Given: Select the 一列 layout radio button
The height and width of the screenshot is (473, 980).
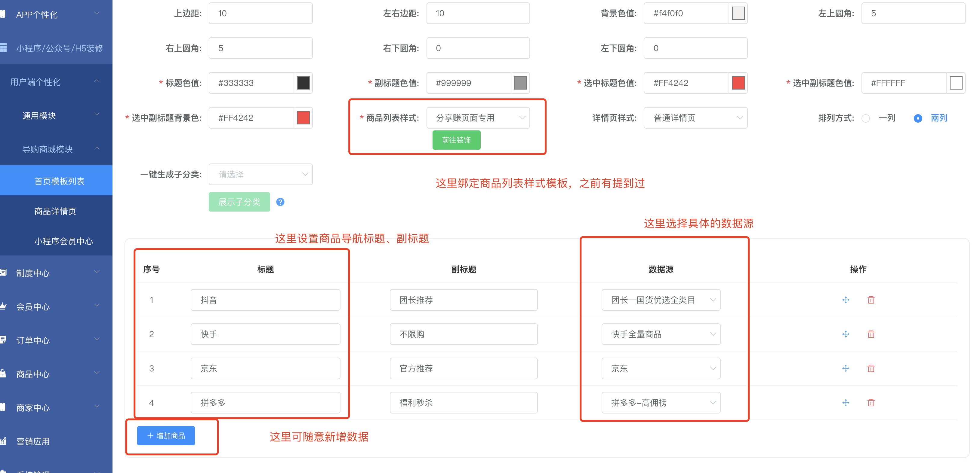Looking at the screenshot, I should coord(865,118).
